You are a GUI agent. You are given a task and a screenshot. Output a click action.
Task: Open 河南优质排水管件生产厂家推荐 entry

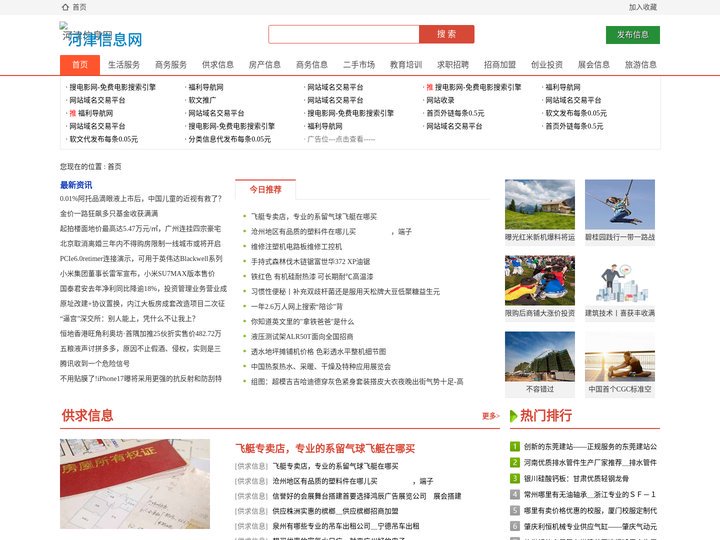tap(591, 462)
